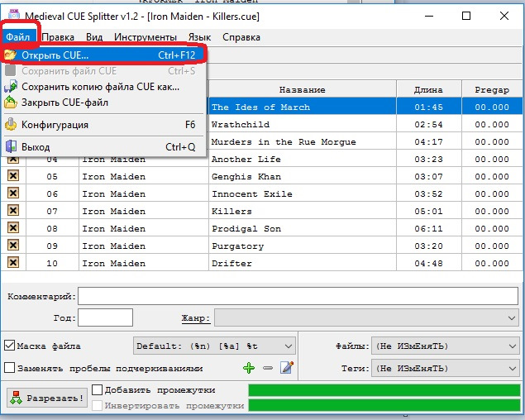Uncheck track 09 Purgatory checkbox
The image size is (525, 420).
(13, 246)
